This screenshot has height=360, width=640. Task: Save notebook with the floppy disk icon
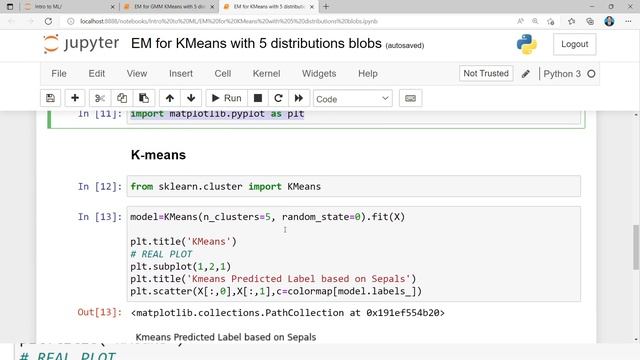coord(51,98)
